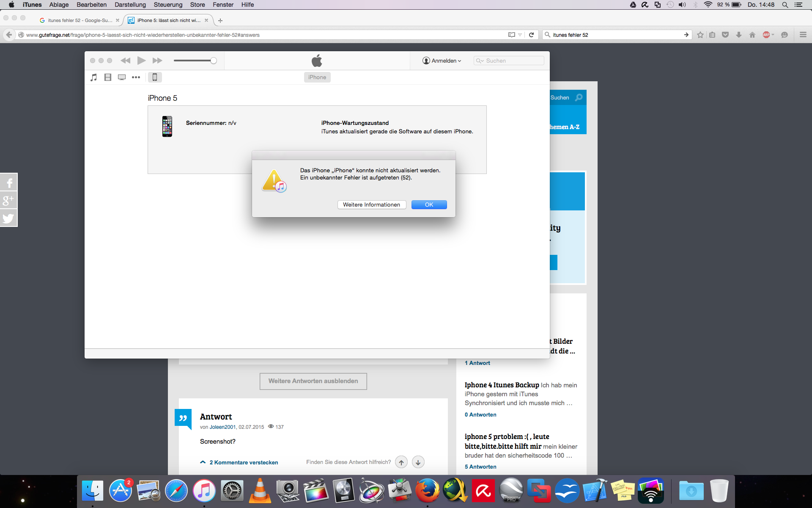
Task: Open the Movies library icon in iTunes
Action: click(108, 77)
